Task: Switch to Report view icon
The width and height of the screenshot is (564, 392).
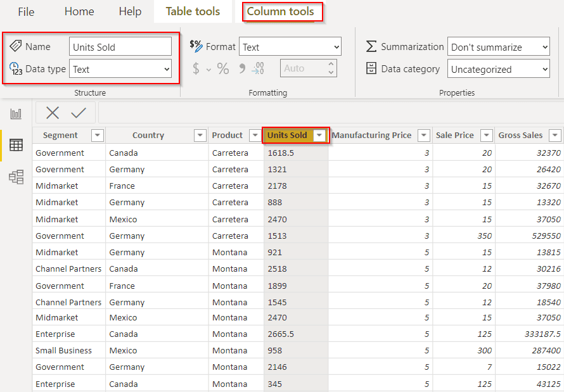Action: pos(16,114)
